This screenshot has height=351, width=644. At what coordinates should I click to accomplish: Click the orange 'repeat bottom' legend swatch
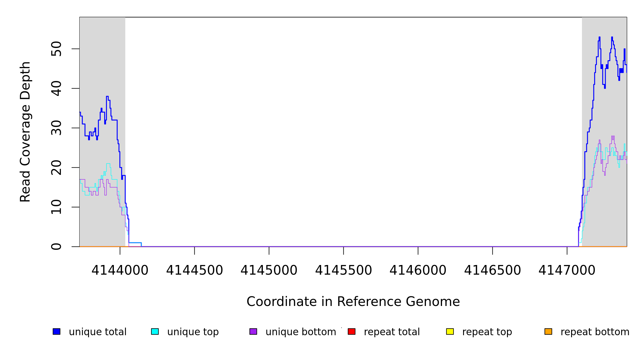(548, 331)
